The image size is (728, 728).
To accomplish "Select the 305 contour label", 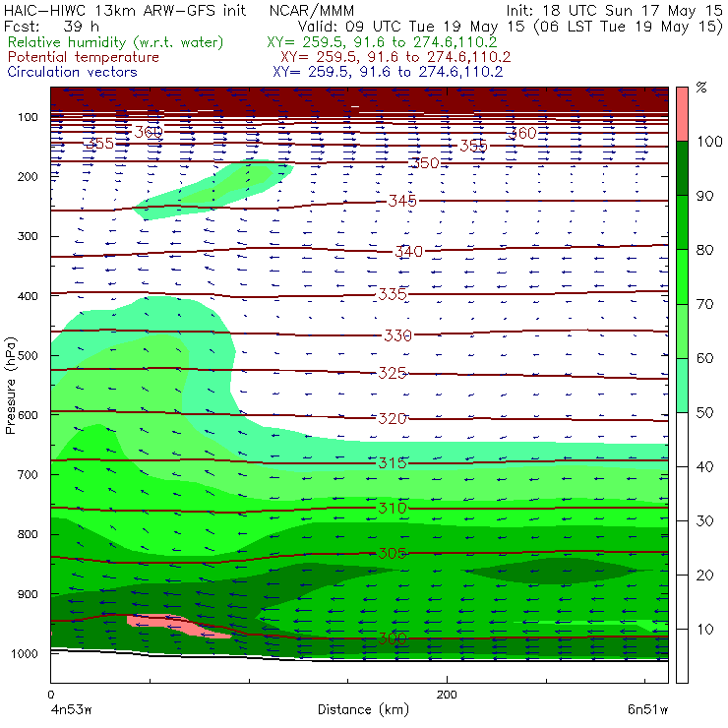I will (393, 554).
